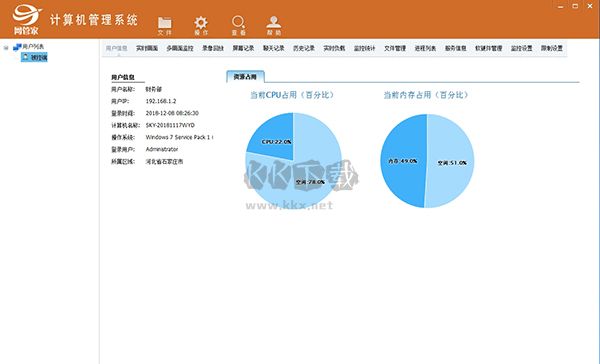Switch to the 文件管理 tab
This screenshot has width=600, height=364.
pos(395,48)
